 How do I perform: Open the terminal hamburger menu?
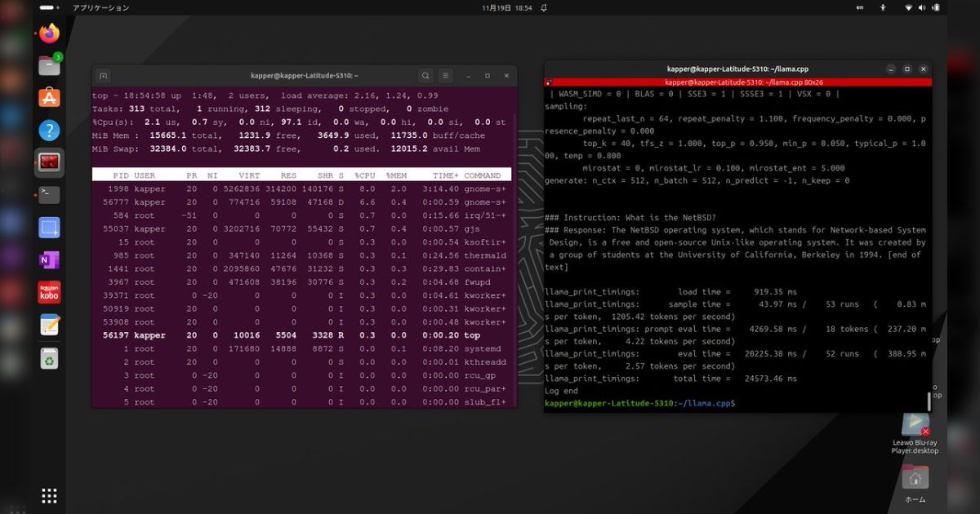(445, 74)
